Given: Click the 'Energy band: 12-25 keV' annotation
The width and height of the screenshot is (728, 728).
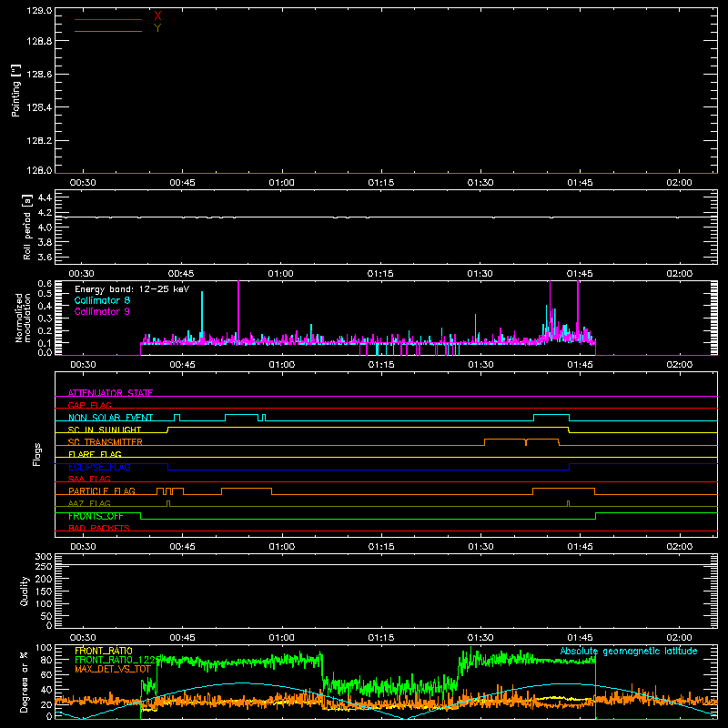Looking at the screenshot, I should point(132,289).
